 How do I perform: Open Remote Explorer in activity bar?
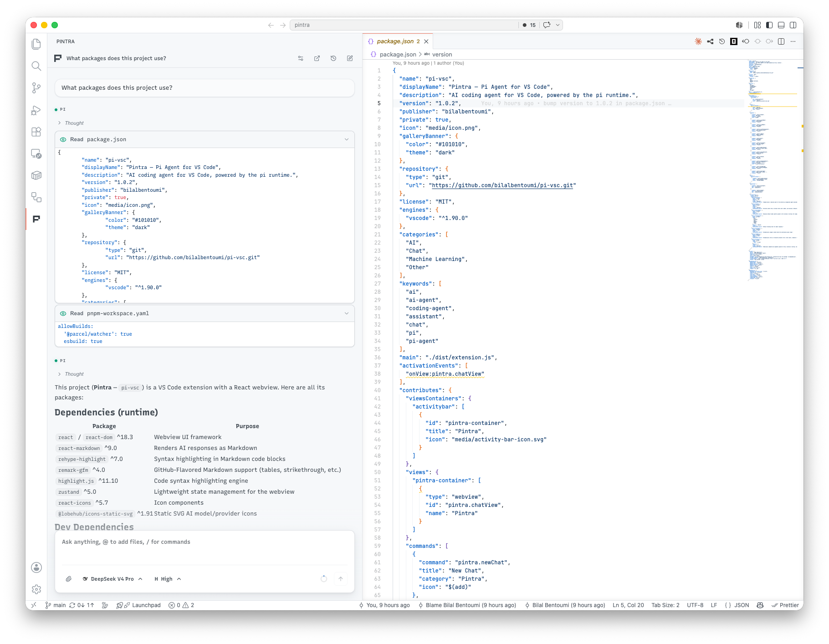[36, 153]
